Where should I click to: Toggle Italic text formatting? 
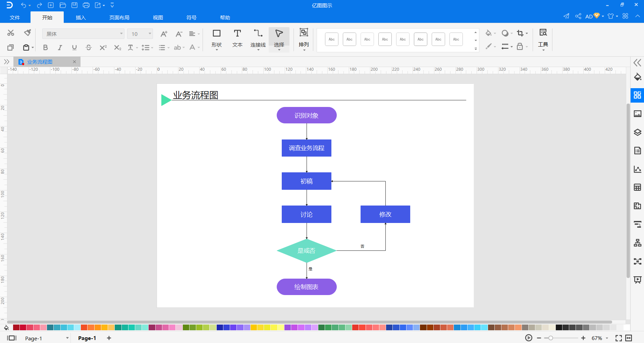(x=60, y=48)
